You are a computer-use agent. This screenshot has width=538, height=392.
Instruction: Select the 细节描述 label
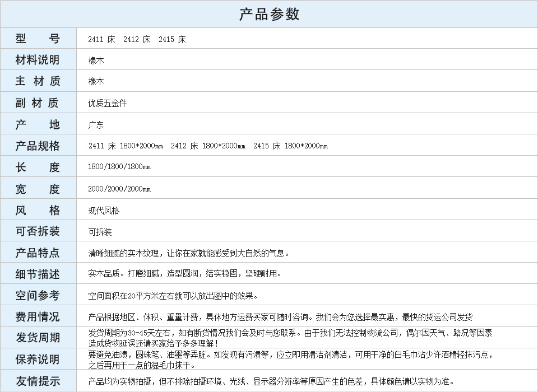coord(38,274)
